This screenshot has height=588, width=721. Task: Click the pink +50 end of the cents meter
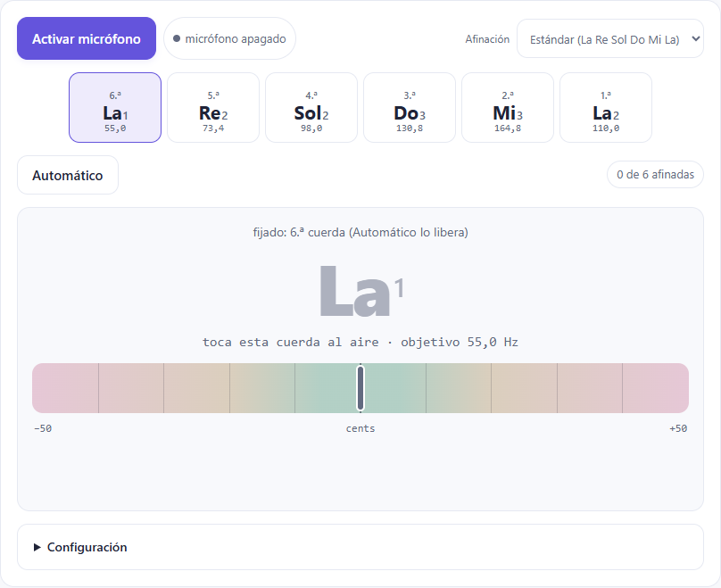click(656, 388)
